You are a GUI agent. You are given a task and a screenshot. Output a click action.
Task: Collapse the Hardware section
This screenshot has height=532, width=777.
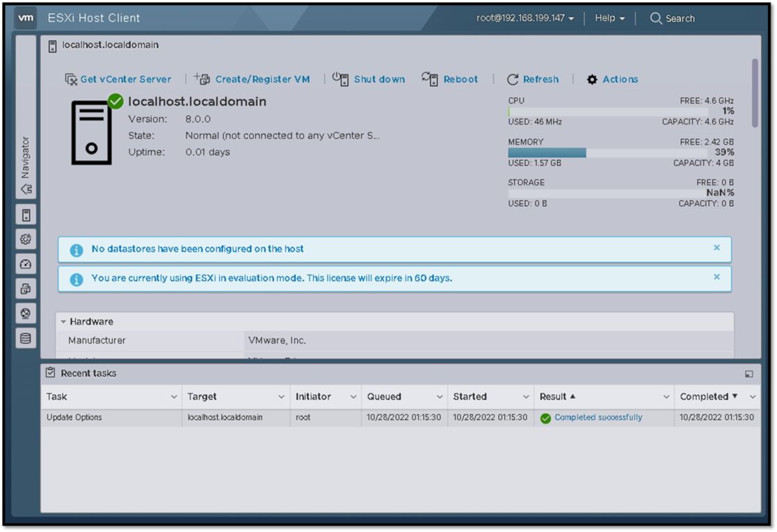(x=65, y=321)
